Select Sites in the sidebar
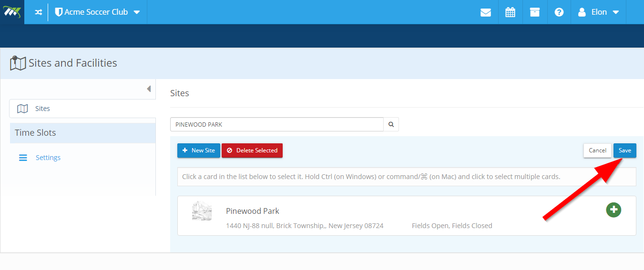Viewport: 644px width, 270px height. [82, 109]
